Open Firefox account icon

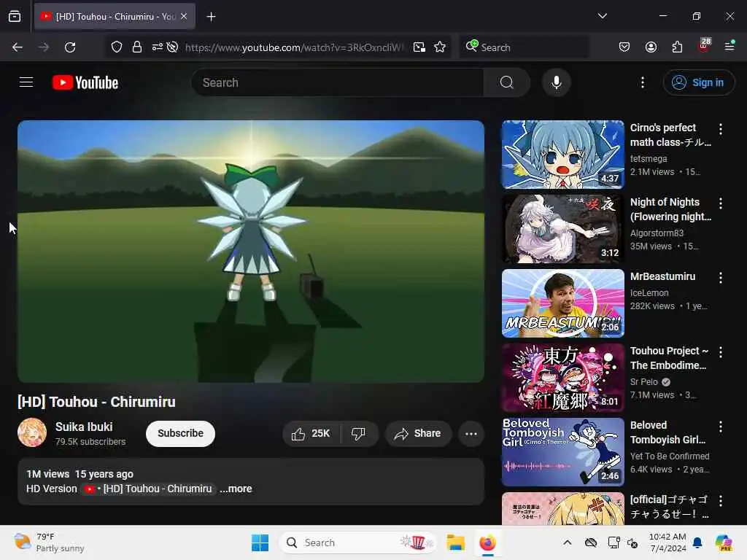[651, 47]
